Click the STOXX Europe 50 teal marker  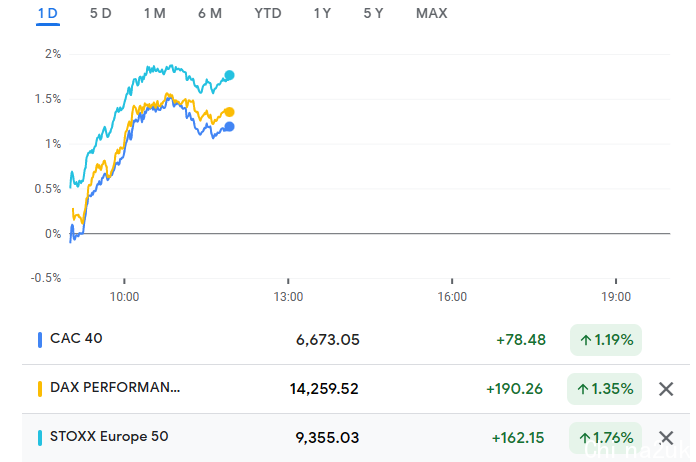pos(40,438)
